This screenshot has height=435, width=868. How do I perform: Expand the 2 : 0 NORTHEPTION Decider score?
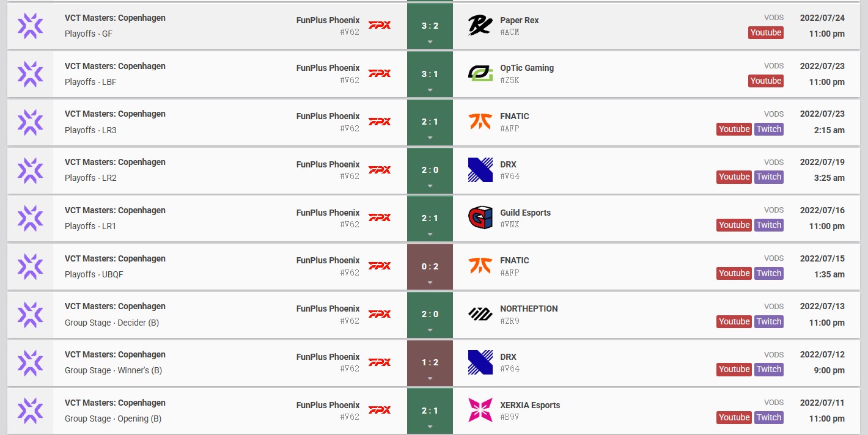point(430,315)
